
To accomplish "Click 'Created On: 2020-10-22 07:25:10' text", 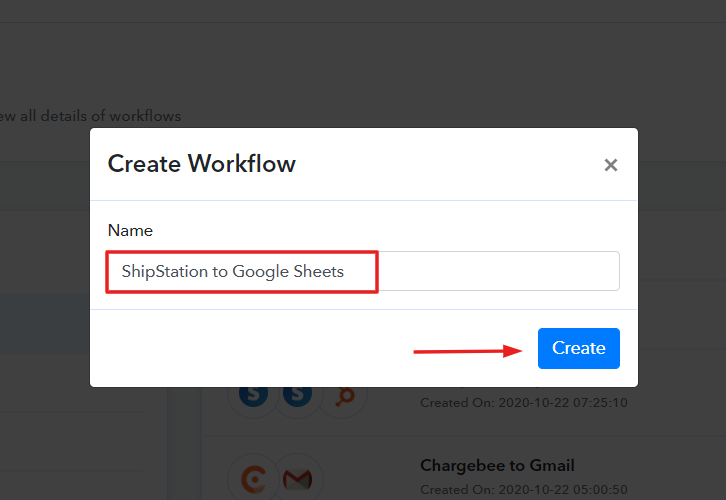I will (524, 403).
